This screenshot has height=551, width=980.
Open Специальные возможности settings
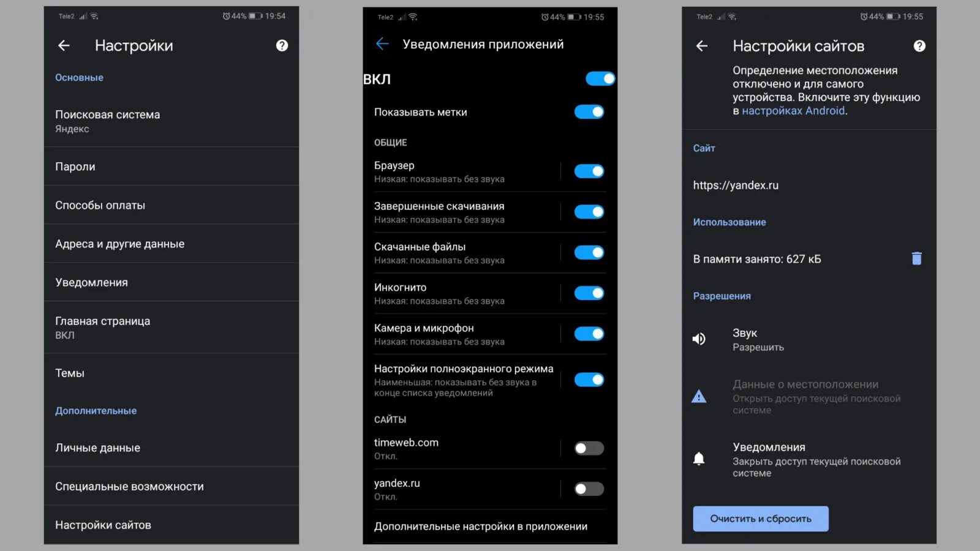pyautogui.click(x=171, y=486)
